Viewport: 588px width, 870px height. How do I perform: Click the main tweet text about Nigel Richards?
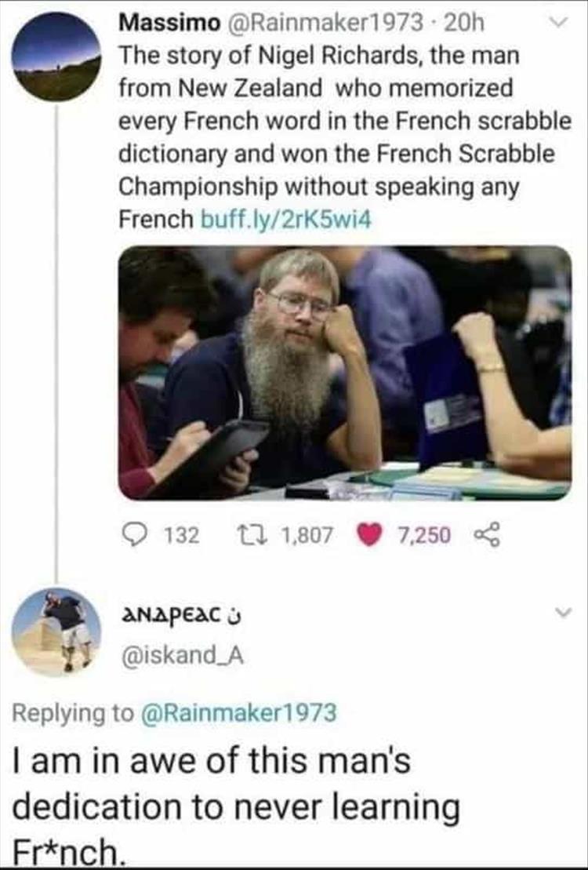click(344, 137)
